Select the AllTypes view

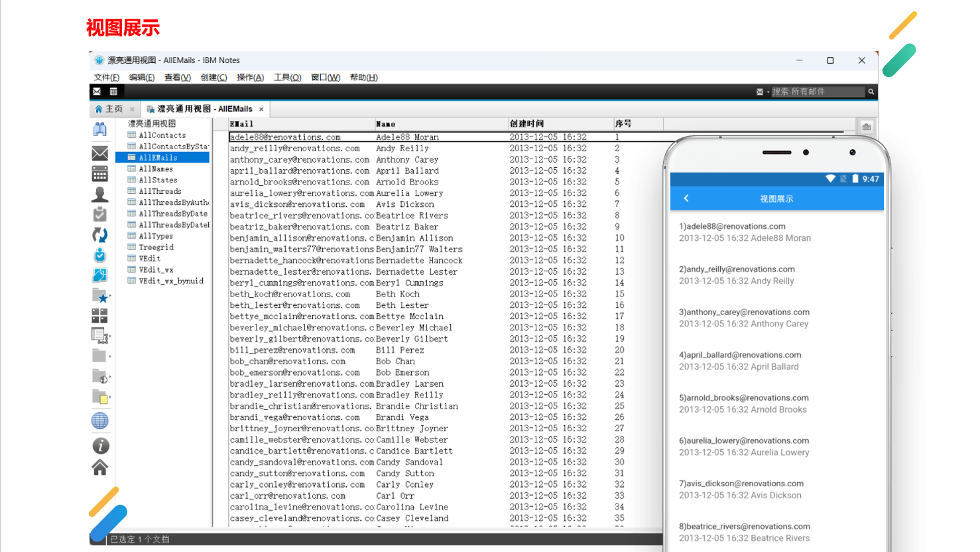(156, 236)
